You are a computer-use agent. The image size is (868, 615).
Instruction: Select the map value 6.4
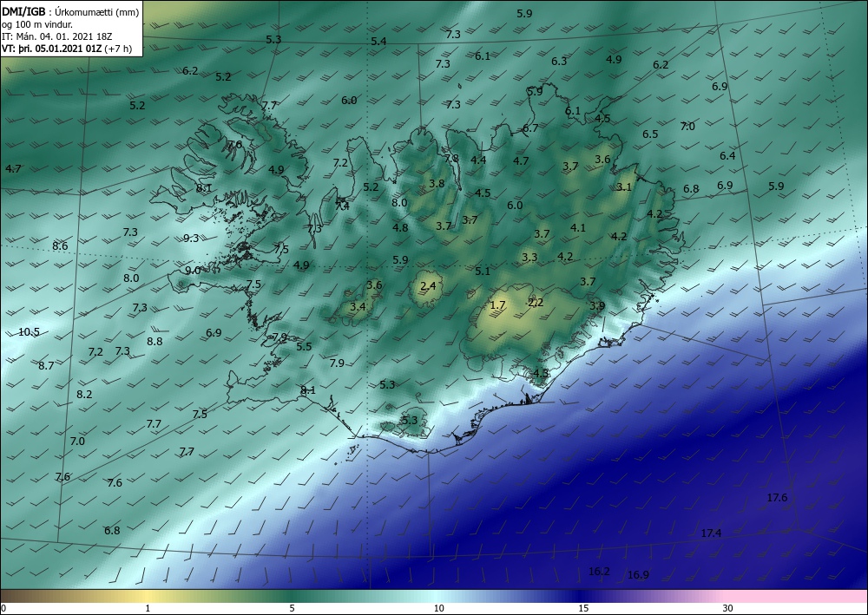(727, 156)
